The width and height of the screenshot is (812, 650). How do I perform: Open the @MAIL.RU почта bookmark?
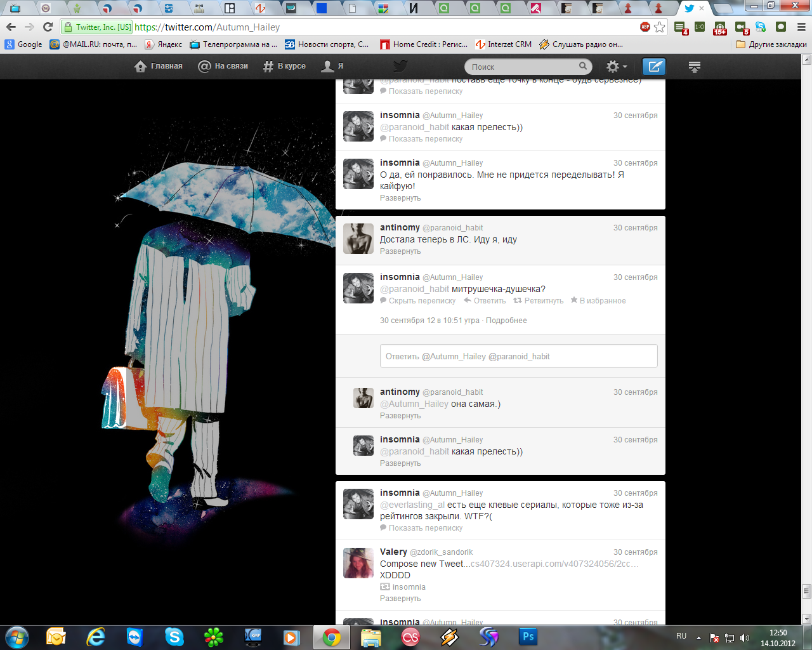point(93,44)
